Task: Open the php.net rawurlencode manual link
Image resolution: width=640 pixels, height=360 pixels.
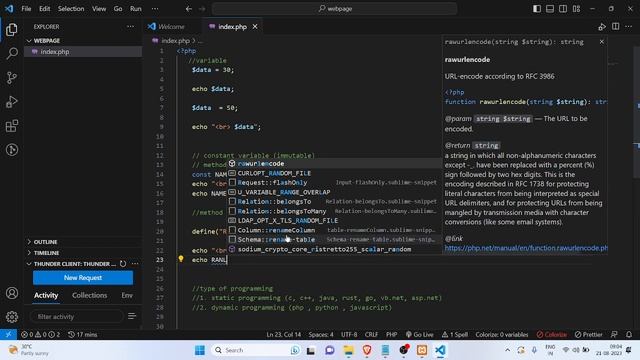Action: pyautogui.click(x=526, y=248)
